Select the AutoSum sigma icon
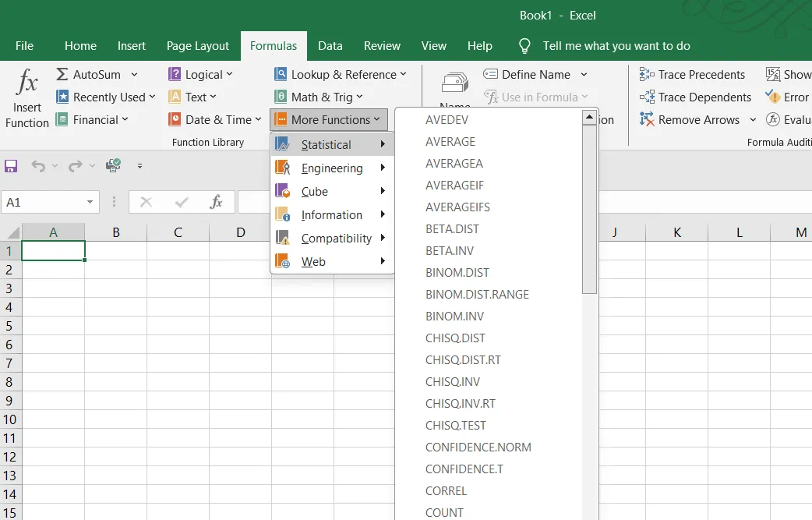 coord(61,74)
